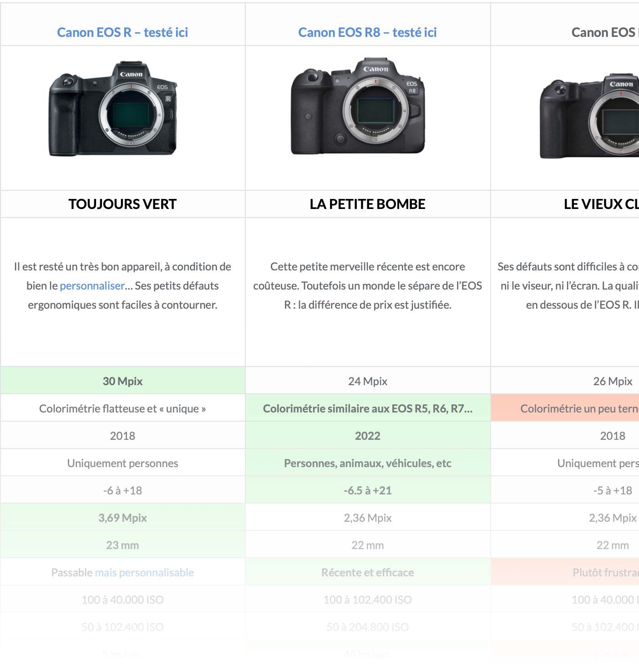Open the Canon EOS R – testé ici link

122,32
